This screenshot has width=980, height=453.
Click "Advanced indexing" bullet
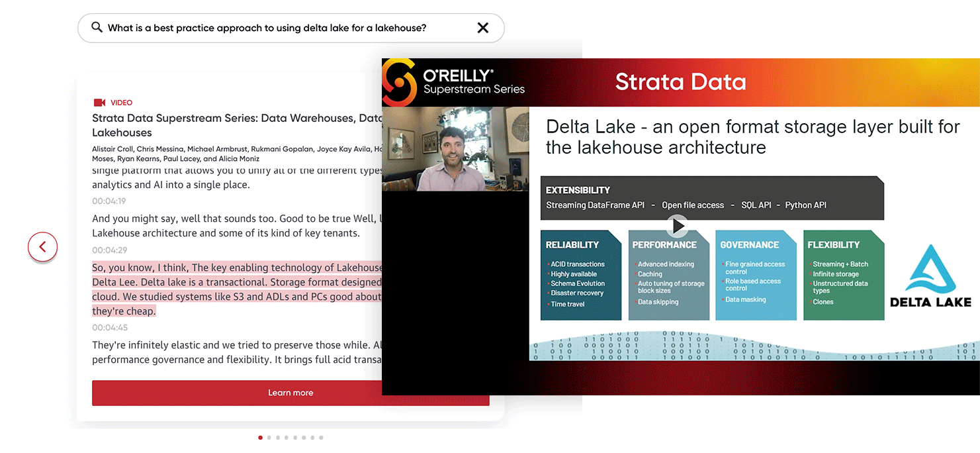click(x=666, y=264)
